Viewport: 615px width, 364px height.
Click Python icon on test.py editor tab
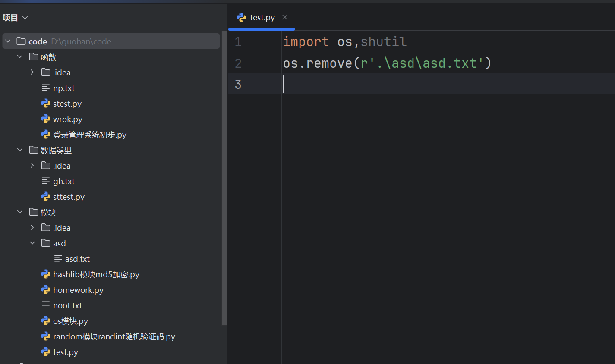pyautogui.click(x=241, y=17)
